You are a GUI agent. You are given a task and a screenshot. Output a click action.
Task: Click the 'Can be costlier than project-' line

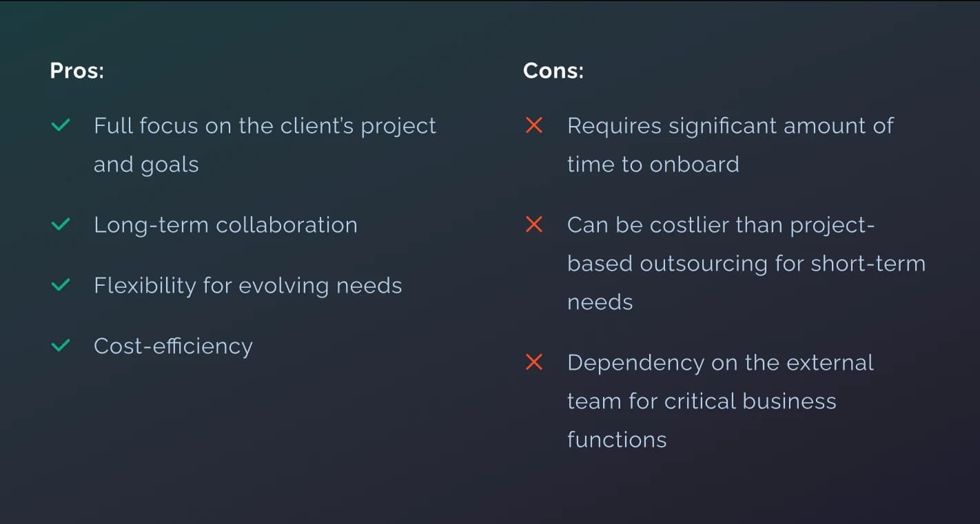[x=720, y=225]
